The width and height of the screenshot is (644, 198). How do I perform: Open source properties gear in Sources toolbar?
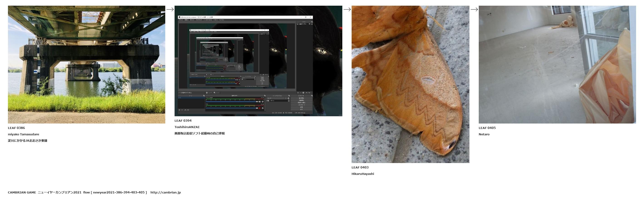click(x=303, y=93)
